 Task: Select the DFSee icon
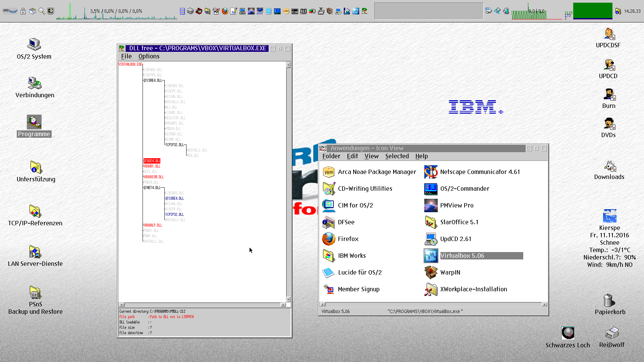pyautogui.click(x=328, y=222)
